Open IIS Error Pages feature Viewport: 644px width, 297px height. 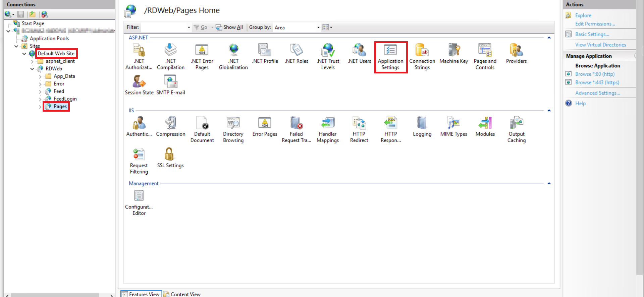click(x=265, y=126)
